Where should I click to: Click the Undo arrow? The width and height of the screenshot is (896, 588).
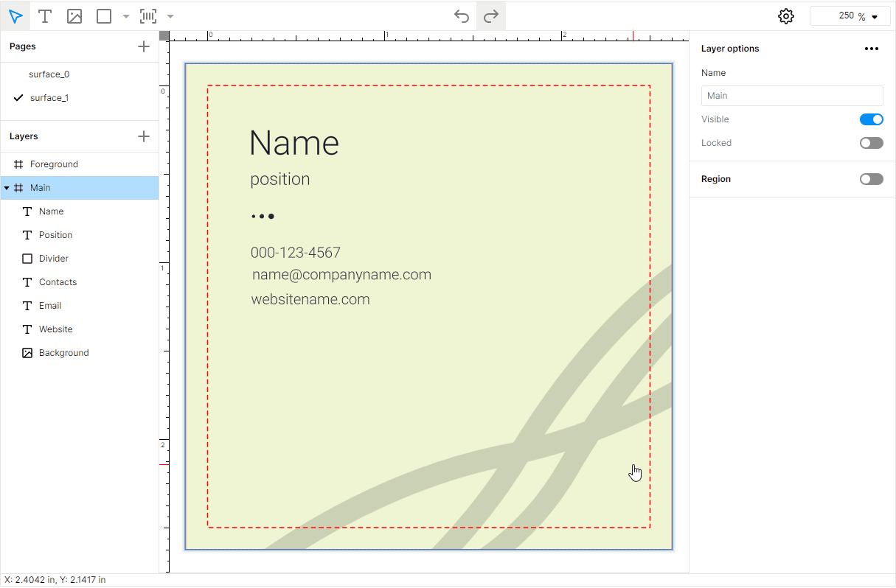(462, 16)
